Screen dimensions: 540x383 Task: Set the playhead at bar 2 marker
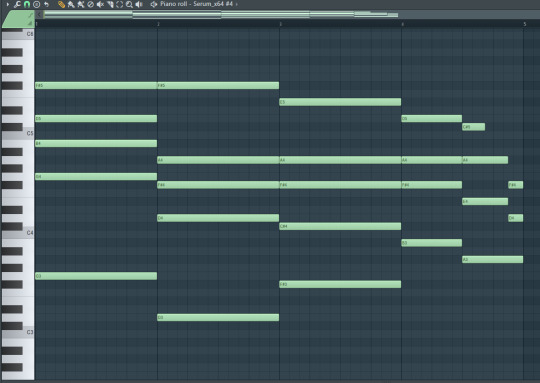158,24
